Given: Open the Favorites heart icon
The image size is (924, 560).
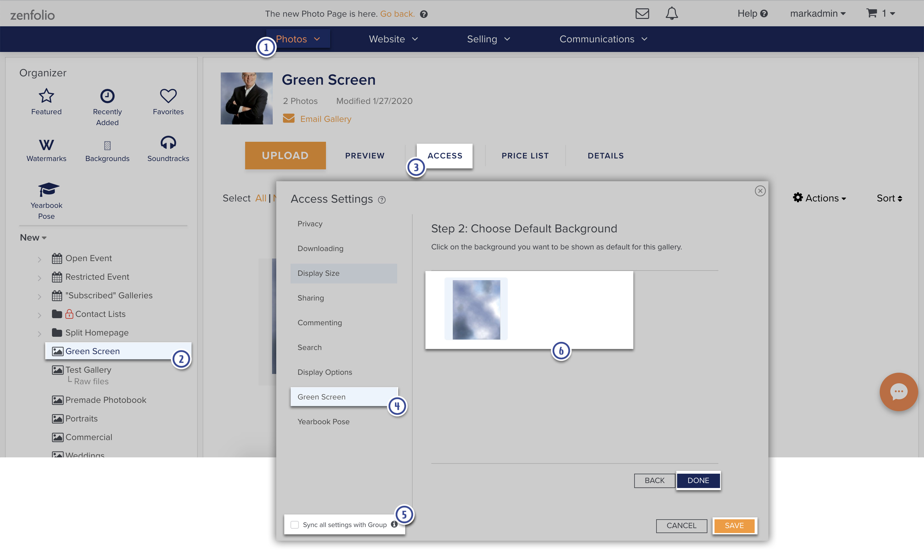Looking at the screenshot, I should pyautogui.click(x=168, y=96).
